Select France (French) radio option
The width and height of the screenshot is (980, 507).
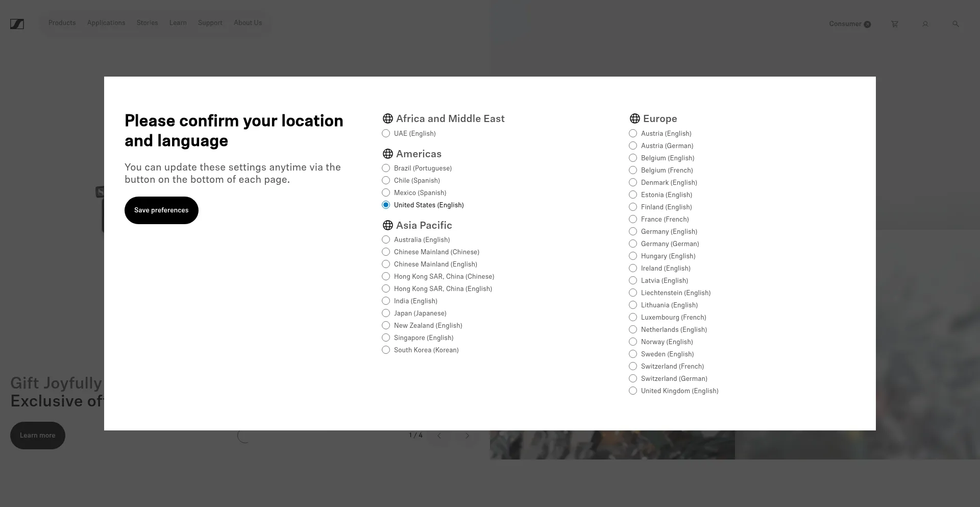click(633, 220)
